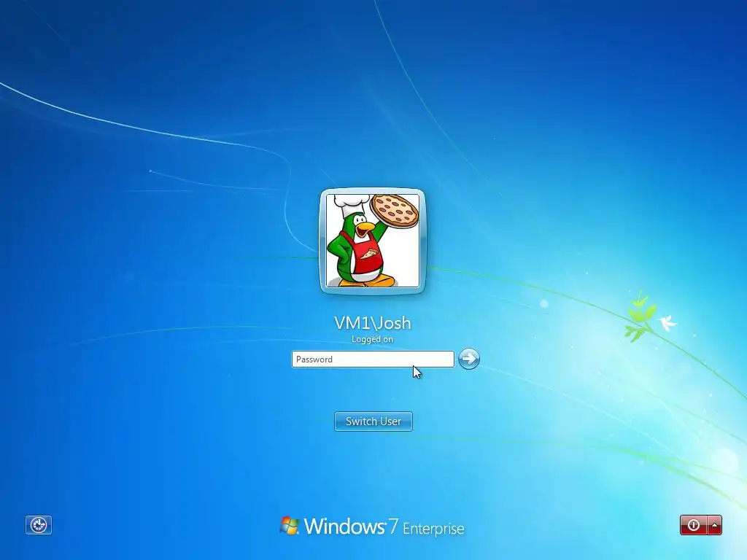
Task: Click the "Logged on" status text
Action: [373, 339]
